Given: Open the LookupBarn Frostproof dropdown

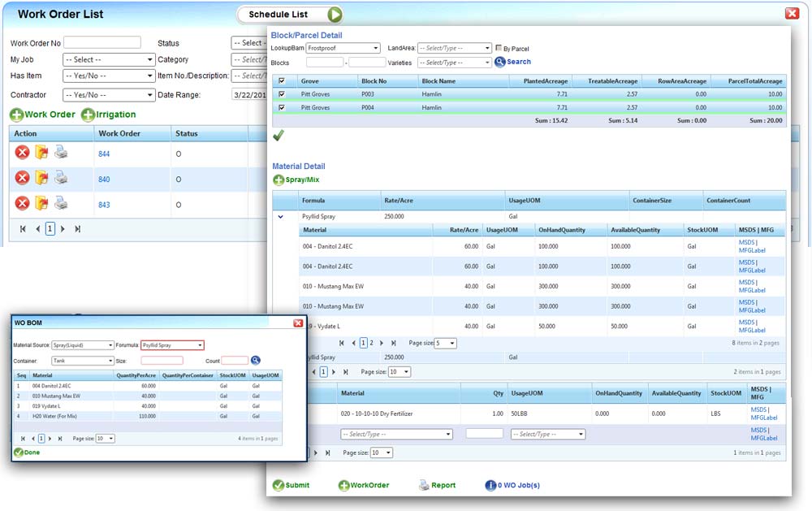Looking at the screenshot, I should click(x=343, y=48).
